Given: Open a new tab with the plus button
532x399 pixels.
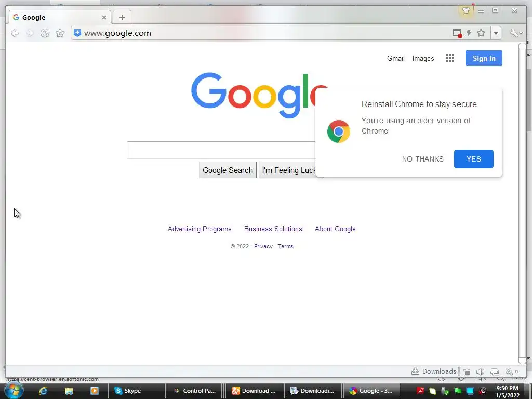Looking at the screenshot, I should [x=122, y=17].
